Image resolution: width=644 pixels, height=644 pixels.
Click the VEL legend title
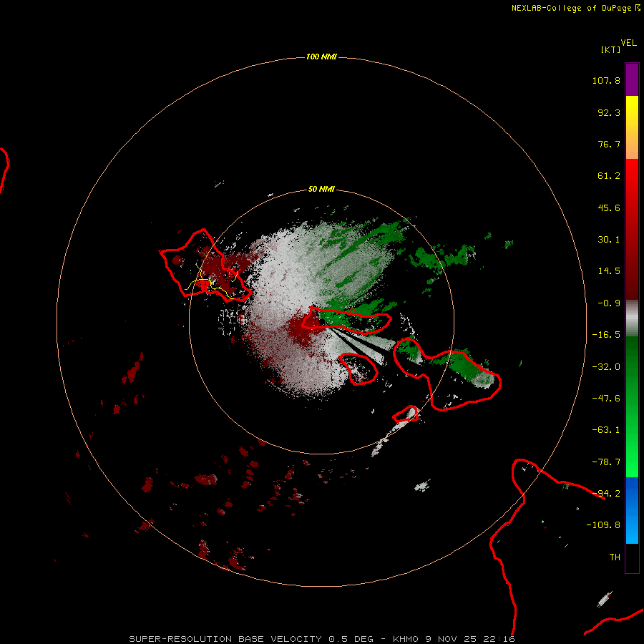click(x=628, y=43)
